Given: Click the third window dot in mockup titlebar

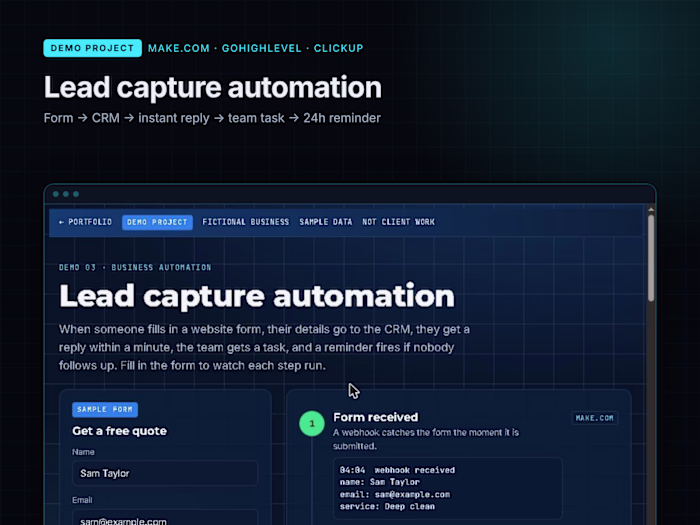Looking at the screenshot, I should pyautogui.click(x=76, y=194).
